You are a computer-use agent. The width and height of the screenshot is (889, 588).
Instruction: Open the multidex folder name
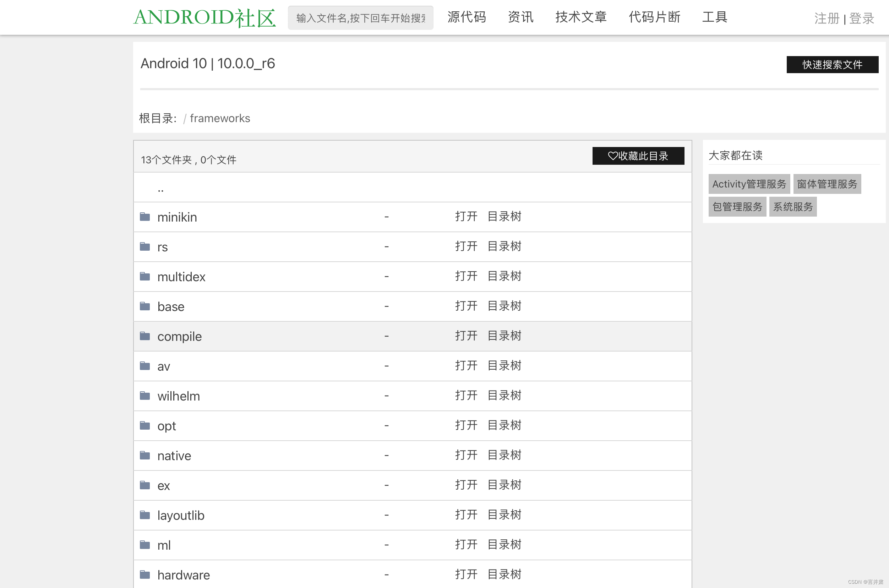click(x=181, y=277)
